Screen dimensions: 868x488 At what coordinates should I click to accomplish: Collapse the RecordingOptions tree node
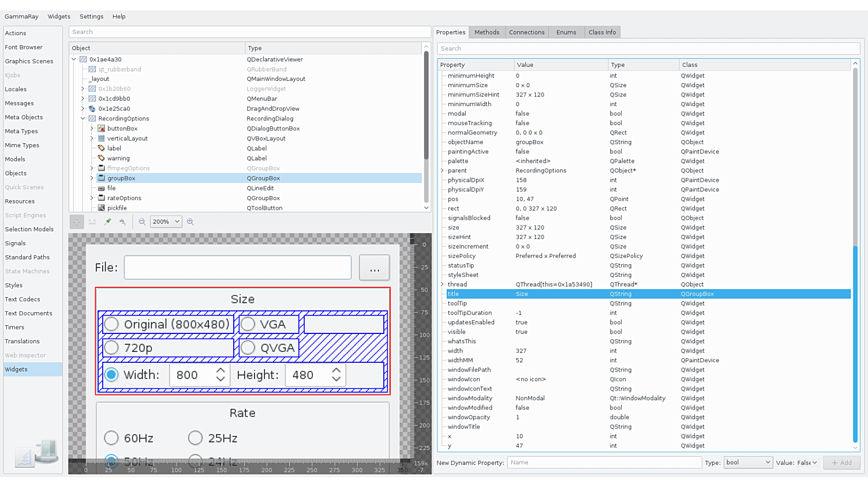coord(83,119)
